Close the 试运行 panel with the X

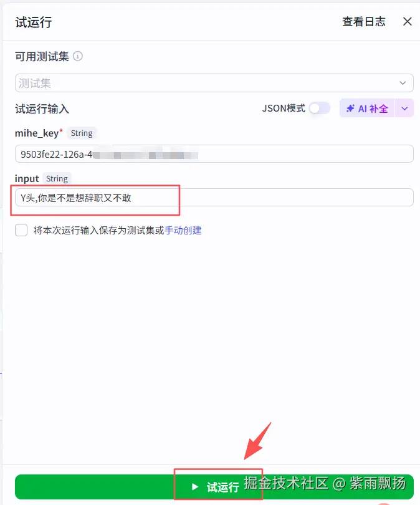pyautogui.click(x=407, y=22)
